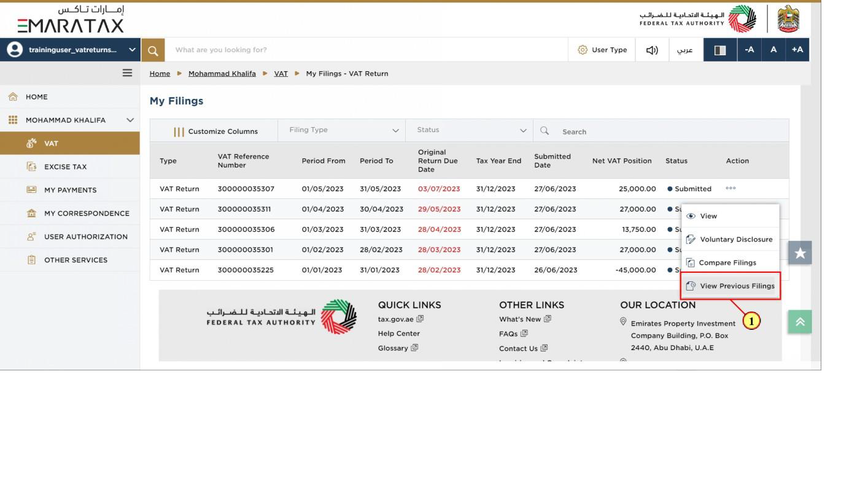Open OTHER SERVICES in the sidebar
The width and height of the screenshot is (868, 492).
pyautogui.click(x=70, y=260)
